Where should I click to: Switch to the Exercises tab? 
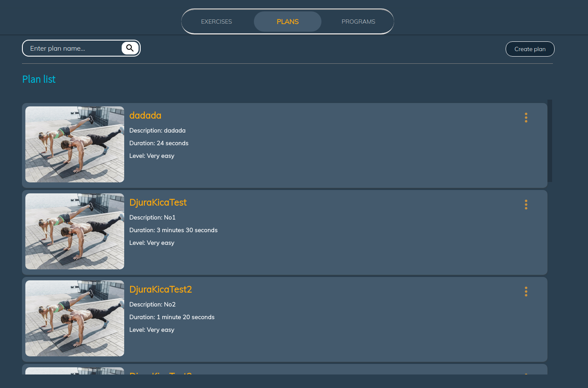pos(216,22)
